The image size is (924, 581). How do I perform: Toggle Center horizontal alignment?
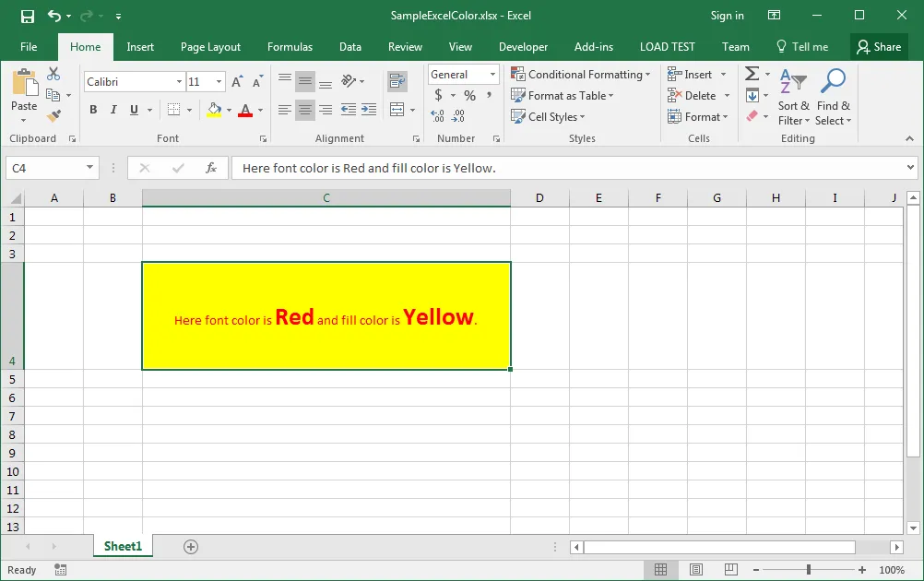(x=304, y=110)
